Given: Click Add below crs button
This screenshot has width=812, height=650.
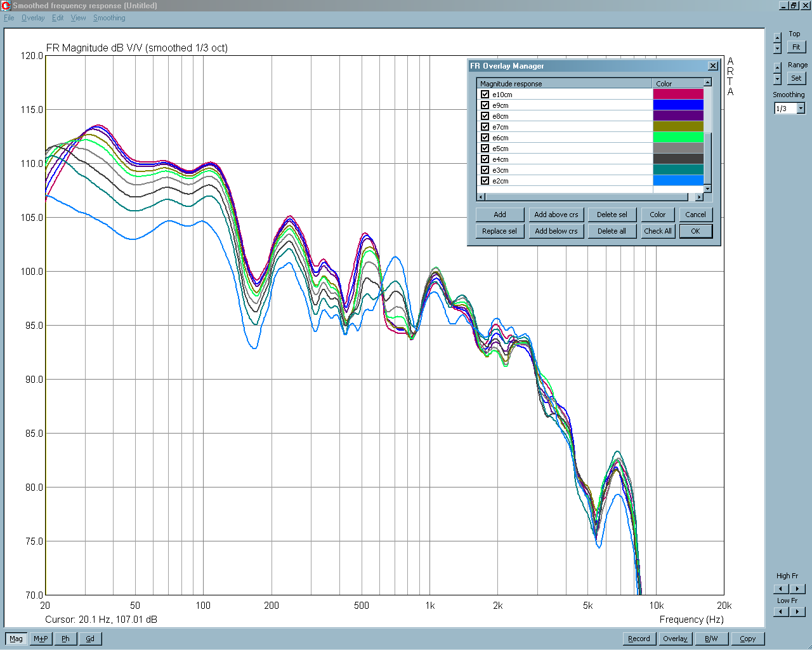Looking at the screenshot, I should pyautogui.click(x=556, y=231).
